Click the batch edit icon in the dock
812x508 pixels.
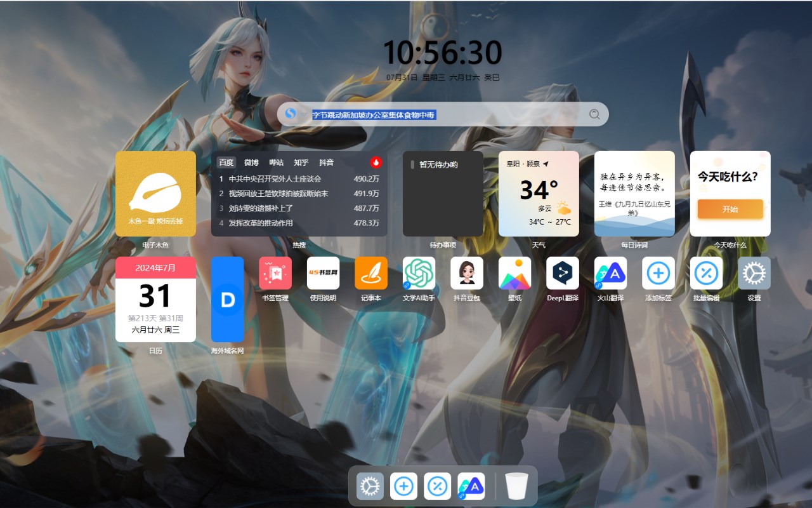click(438, 486)
